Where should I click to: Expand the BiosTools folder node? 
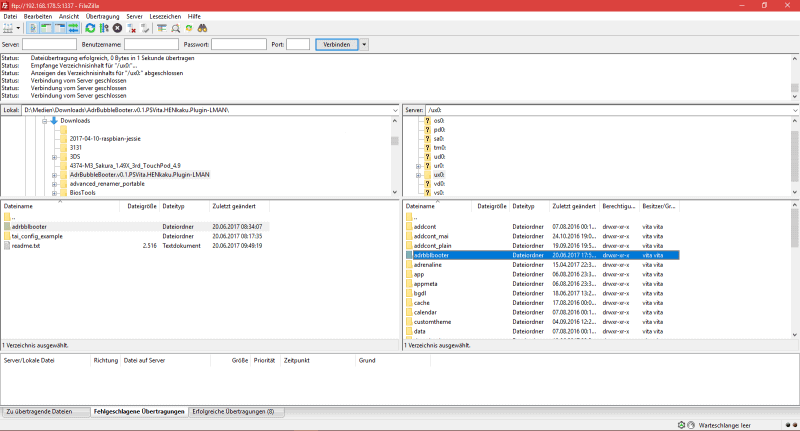click(x=55, y=193)
